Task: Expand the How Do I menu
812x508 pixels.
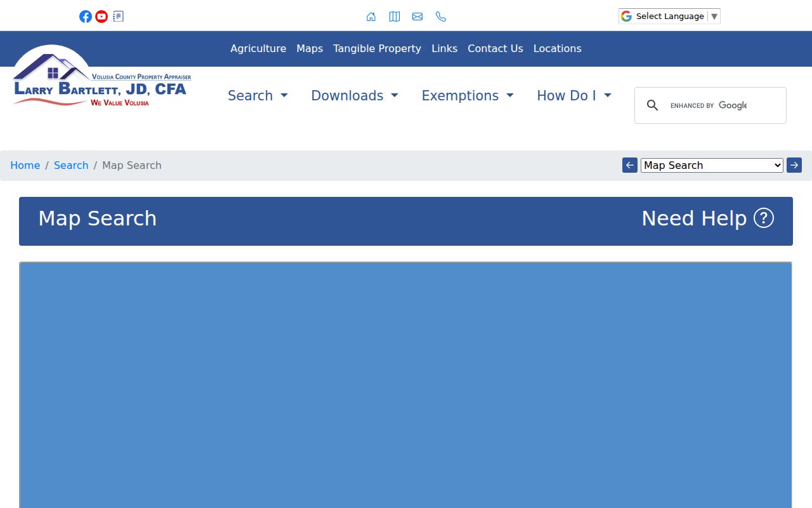Action: tap(574, 95)
